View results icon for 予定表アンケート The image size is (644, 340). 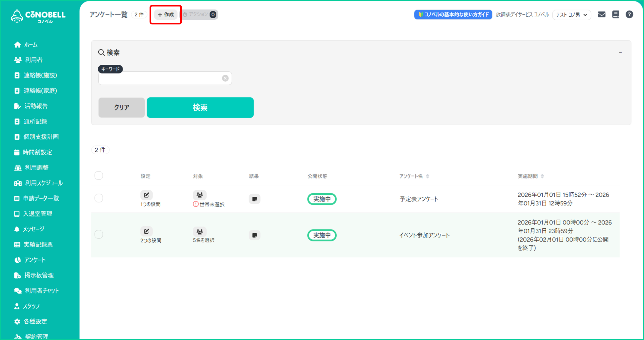(254, 199)
